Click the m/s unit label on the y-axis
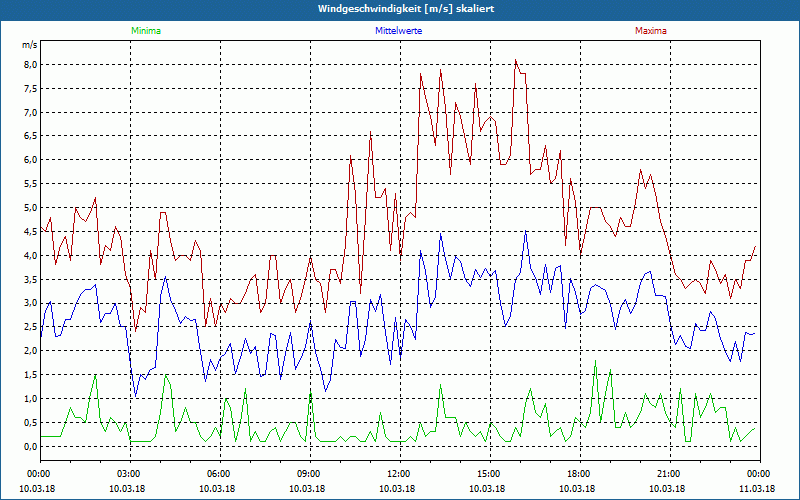 click(x=30, y=45)
